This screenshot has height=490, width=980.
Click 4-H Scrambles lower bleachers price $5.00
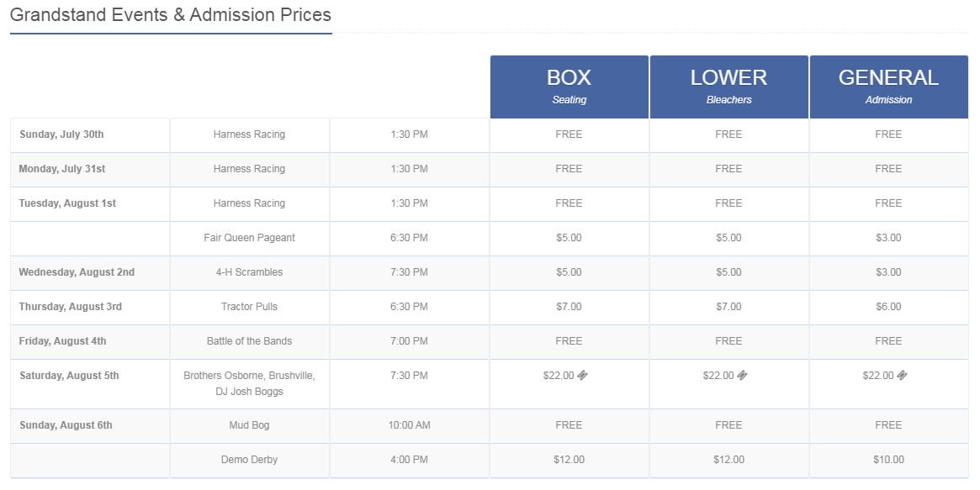coord(728,271)
